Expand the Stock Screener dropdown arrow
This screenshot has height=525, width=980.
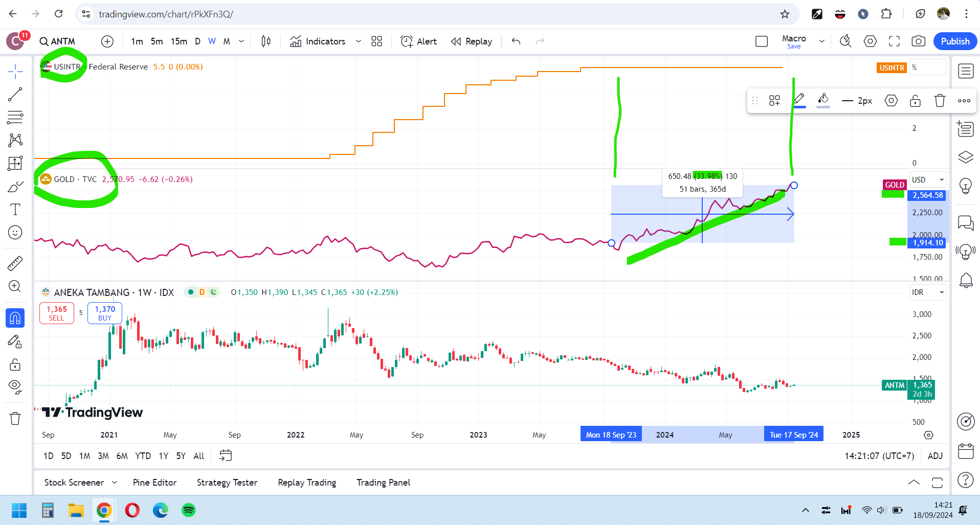click(x=115, y=483)
